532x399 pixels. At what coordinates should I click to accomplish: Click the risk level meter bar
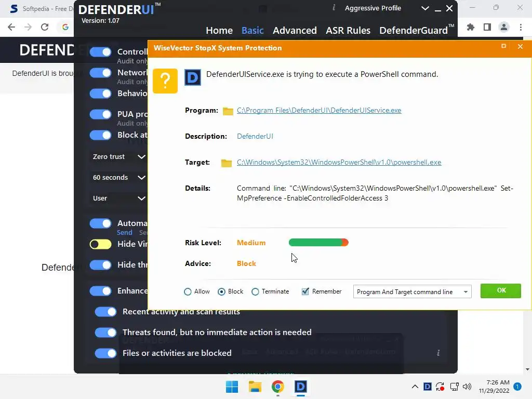(x=318, y=242)
